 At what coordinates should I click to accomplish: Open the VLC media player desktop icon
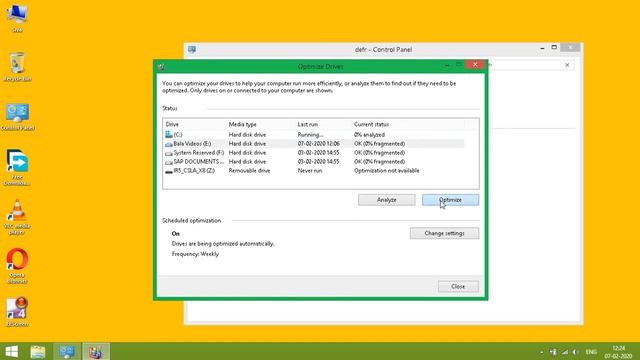[17, 217]
